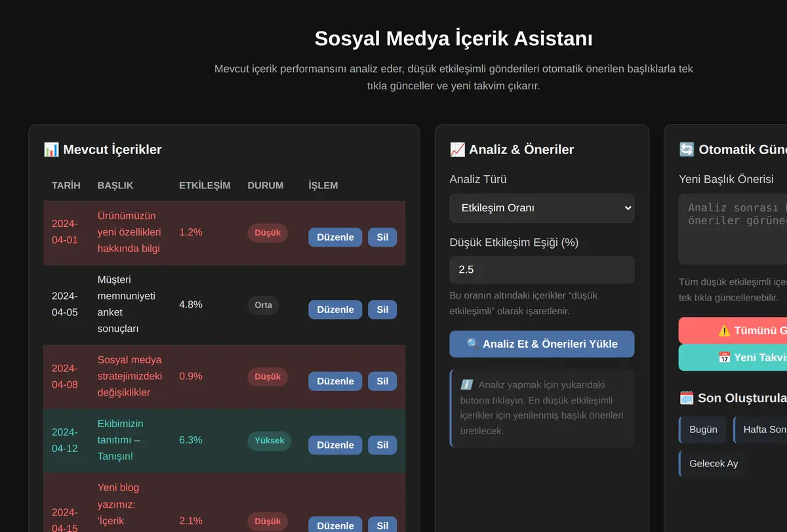Click the teal Yeni Takvim button
The width and height of the screenshot is (787, 532).
(x=733, y=358)
